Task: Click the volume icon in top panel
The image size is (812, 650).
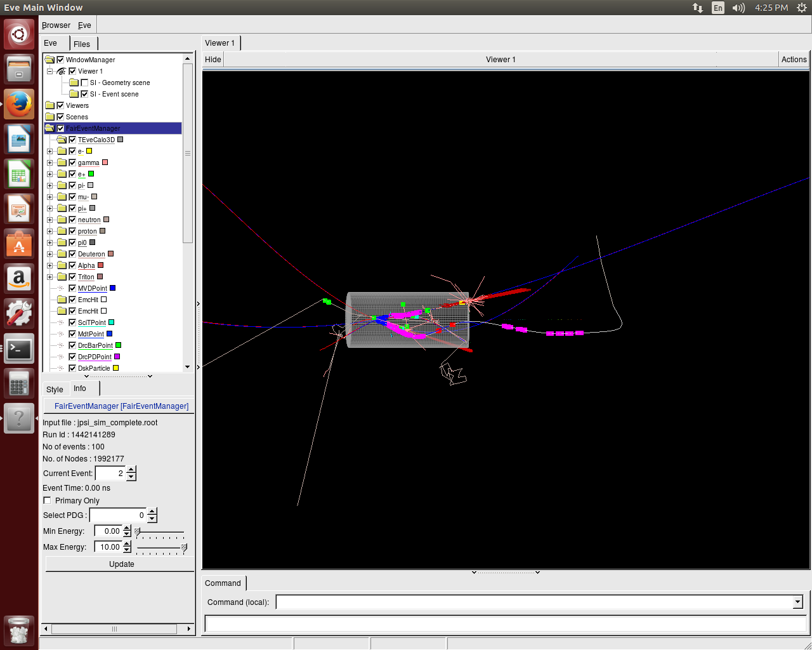Action: (738, 8)
